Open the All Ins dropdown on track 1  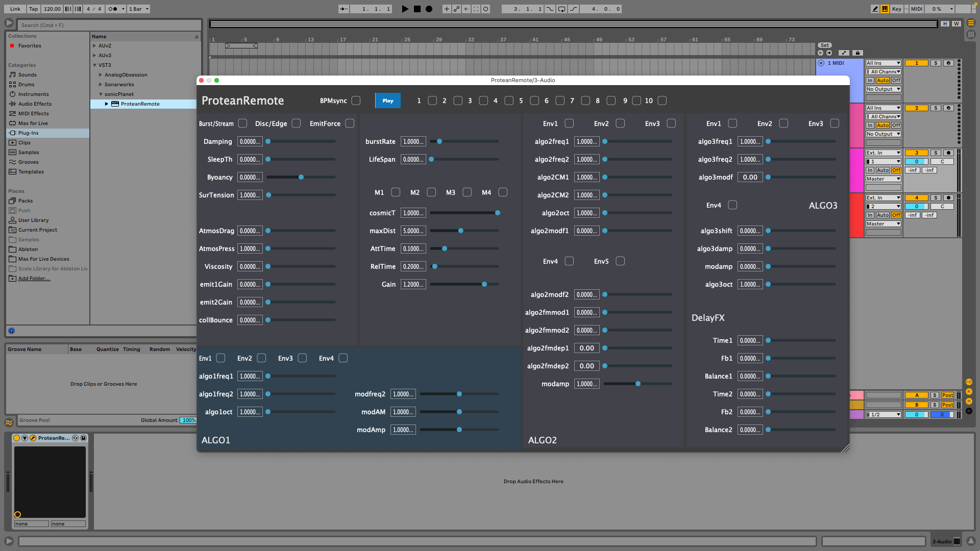coord(884,63)
